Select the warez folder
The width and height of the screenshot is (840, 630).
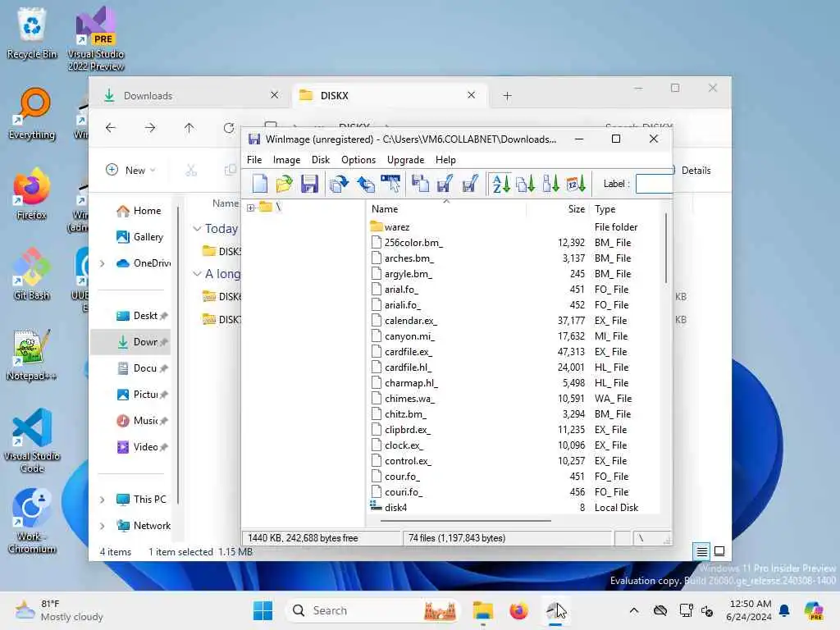397,227
